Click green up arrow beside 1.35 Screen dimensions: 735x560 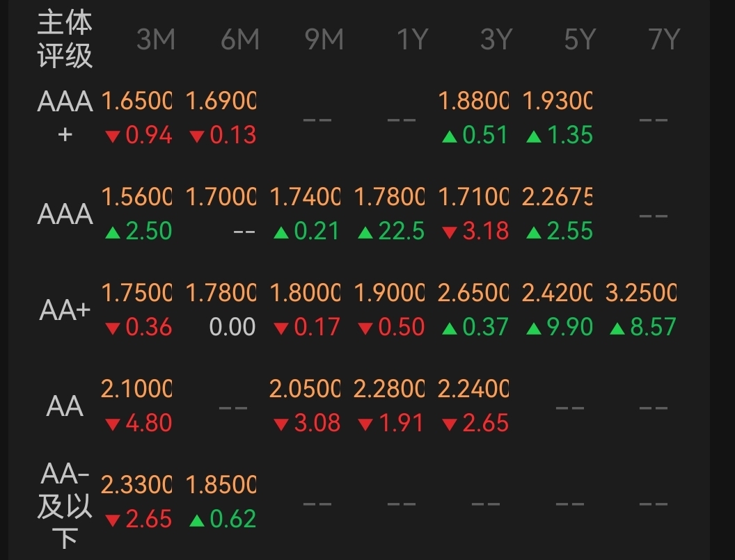click(533, 136)
